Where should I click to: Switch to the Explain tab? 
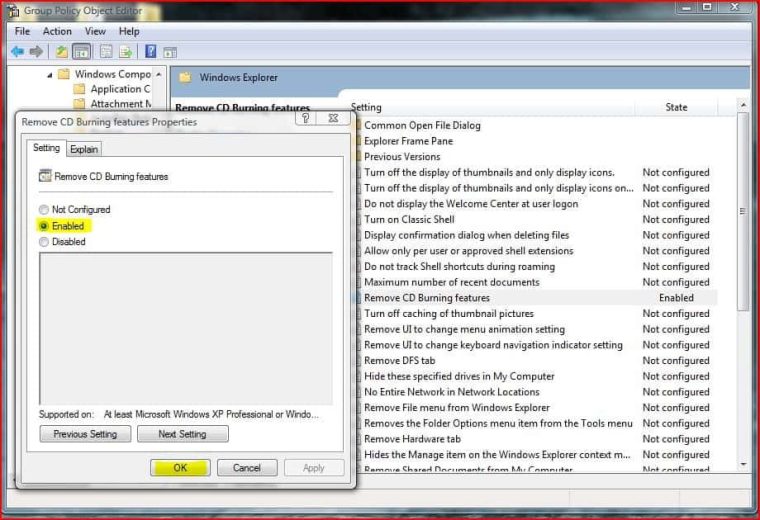[x=84, y=149]
